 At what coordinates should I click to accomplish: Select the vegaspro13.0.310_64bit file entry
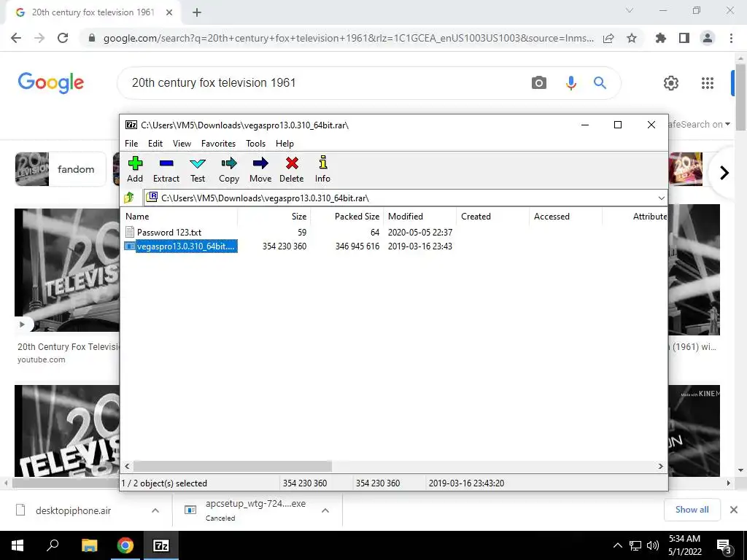tap(180, 246)
